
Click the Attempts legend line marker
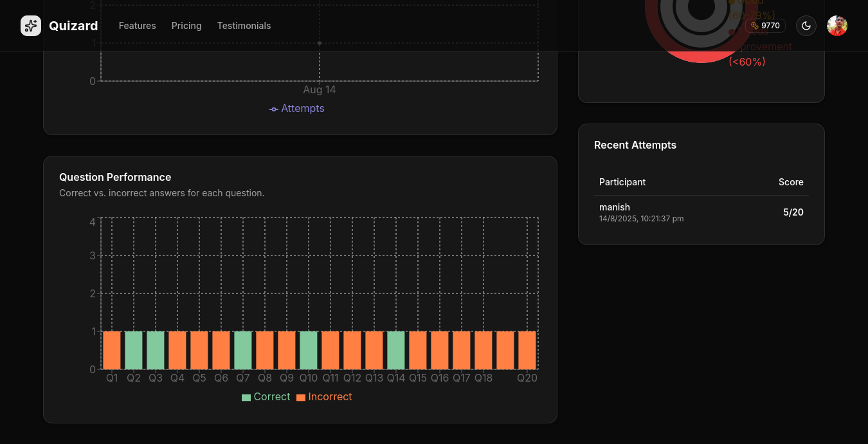coord(274,109)
